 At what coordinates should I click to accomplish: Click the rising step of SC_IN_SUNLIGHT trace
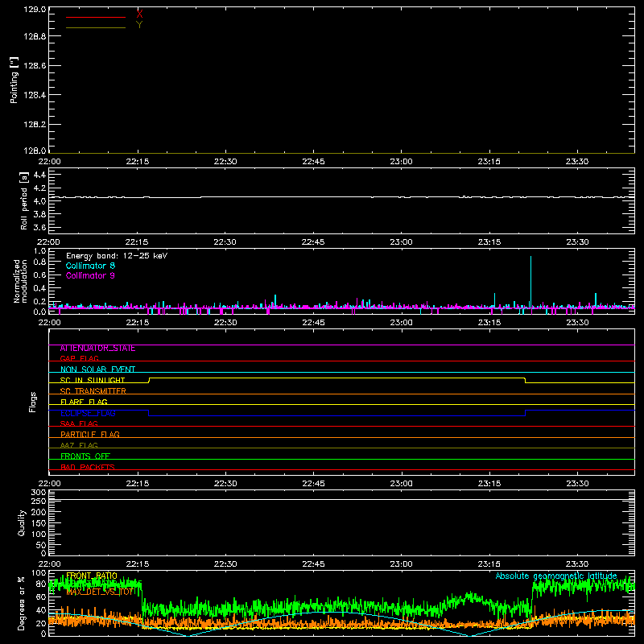149,380
